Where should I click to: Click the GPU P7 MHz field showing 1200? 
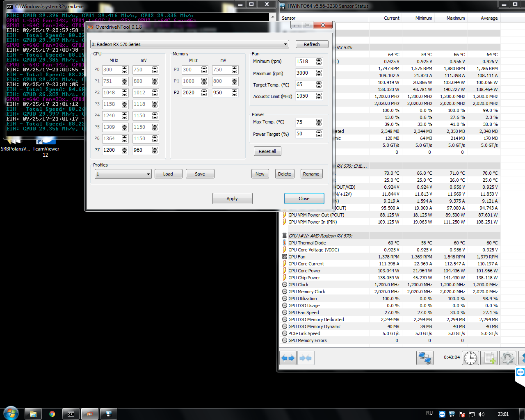point(112,150)
